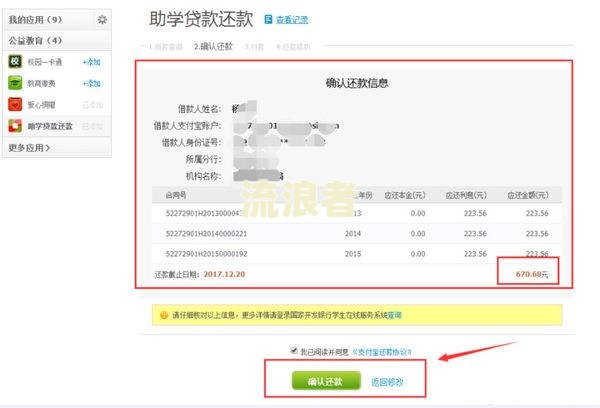This screenshot has height=408, width=600.
Task: Select the 2.确认还款 step tab
Action: pos(213,47)
